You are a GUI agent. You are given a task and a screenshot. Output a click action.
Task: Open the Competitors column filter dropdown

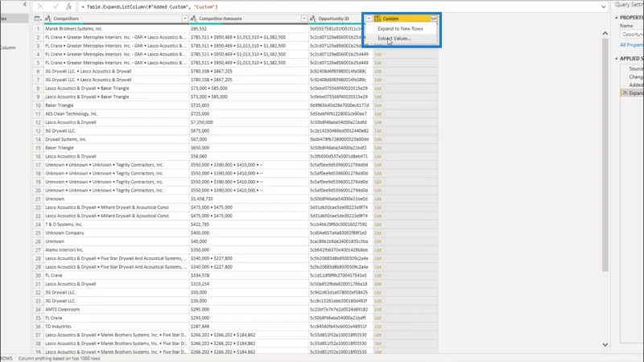click(x=185, y=19)
